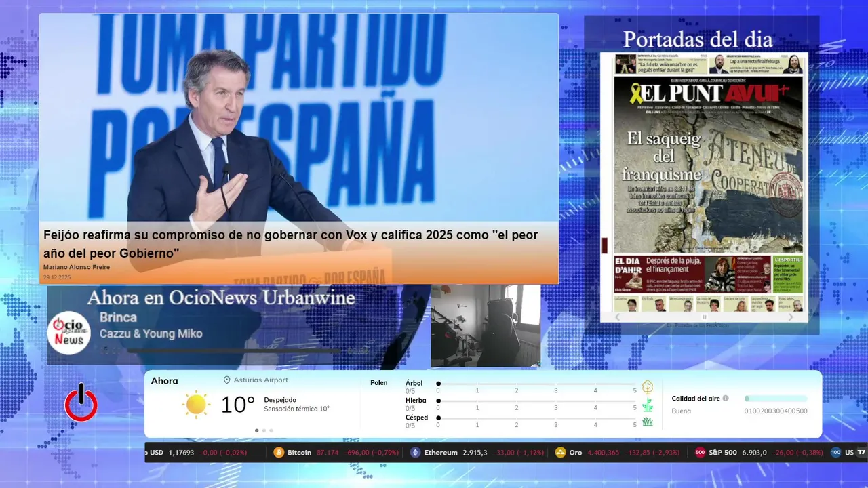Click the USD rate value 1,17693
Screen dimensions: 868x488
(181, 453)
